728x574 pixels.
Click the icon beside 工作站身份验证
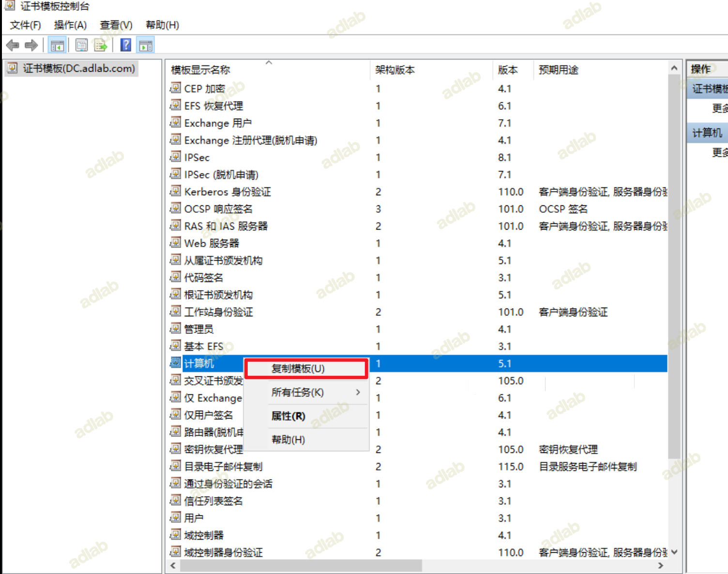pos(175,311)
